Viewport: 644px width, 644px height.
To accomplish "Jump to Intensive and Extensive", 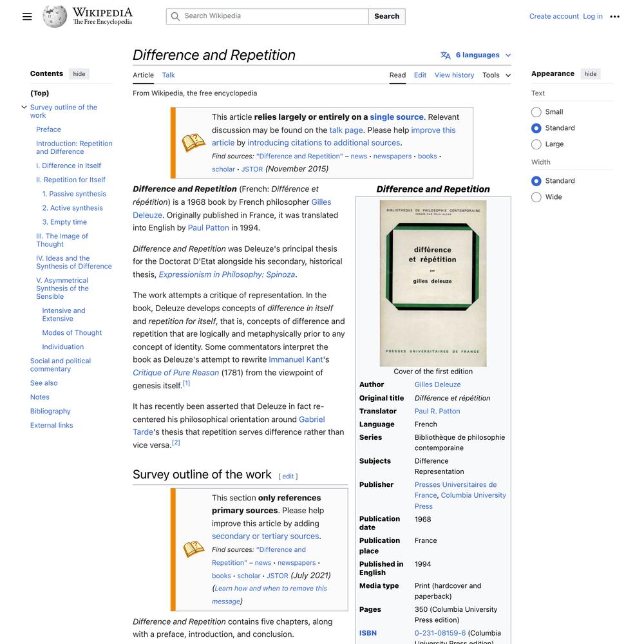I will pyautogui.click(x=64, y=315).
